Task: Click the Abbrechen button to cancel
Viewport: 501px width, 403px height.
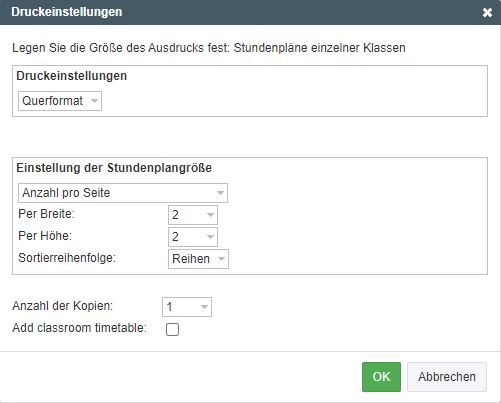Action: 447,377
